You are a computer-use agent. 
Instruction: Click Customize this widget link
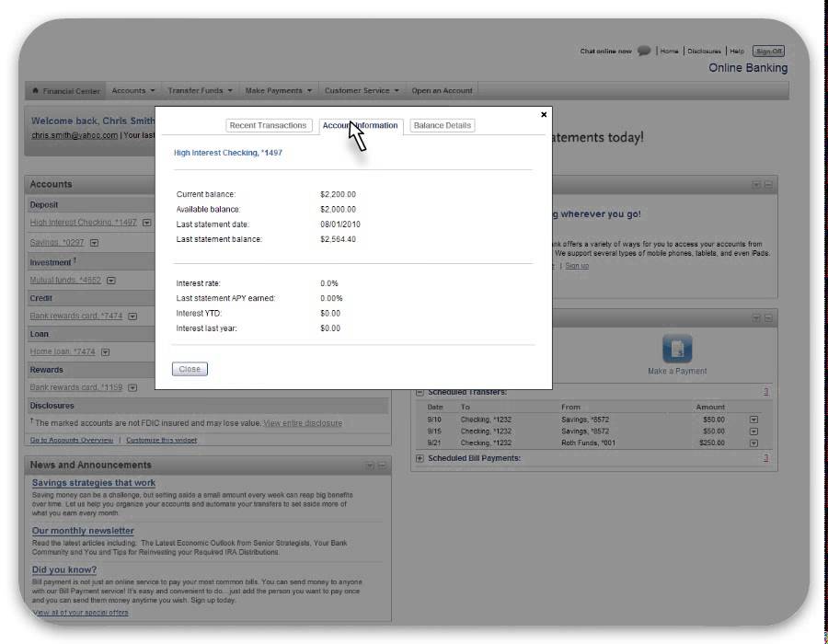[x=162, y=441]
